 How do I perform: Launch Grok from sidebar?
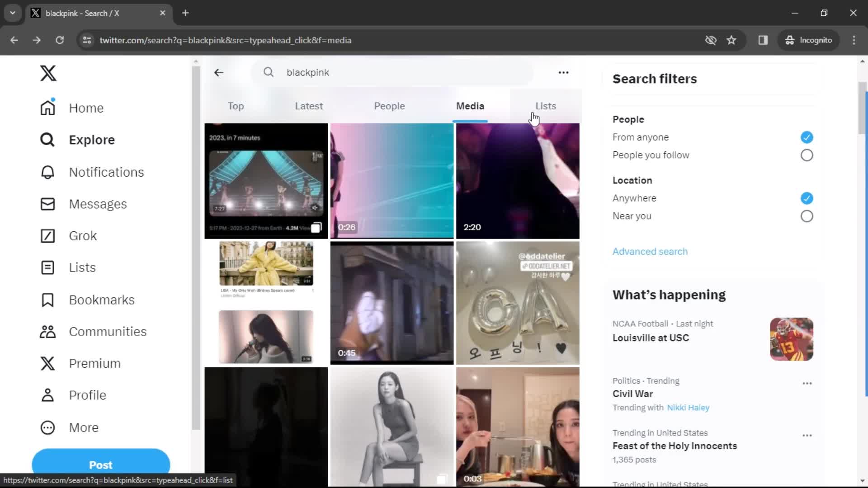click(x=68, y=236)
